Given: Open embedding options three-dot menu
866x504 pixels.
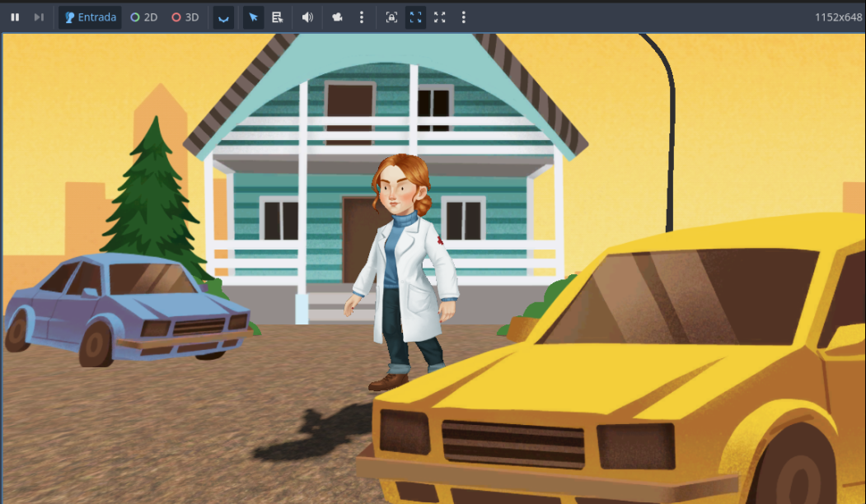Looking at the screenshot, I should (x=463, y=17).
